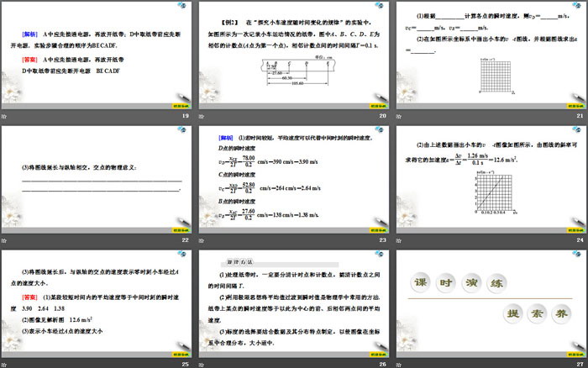The width and height of the screenshot is (588, 368).
Task: Select slide 24 thumbnail with plotted v-t graph
Action: (x=491, y=179)
